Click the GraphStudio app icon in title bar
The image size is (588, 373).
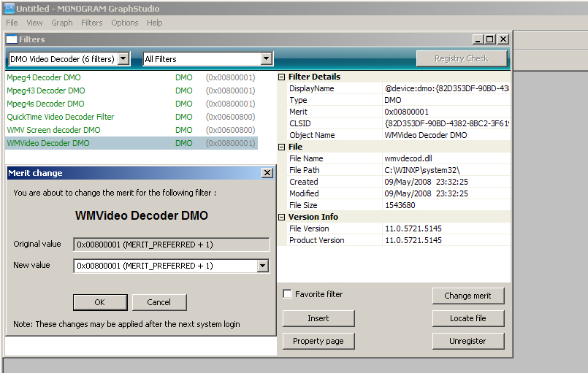pyautogui.click(x=9, y=8)
